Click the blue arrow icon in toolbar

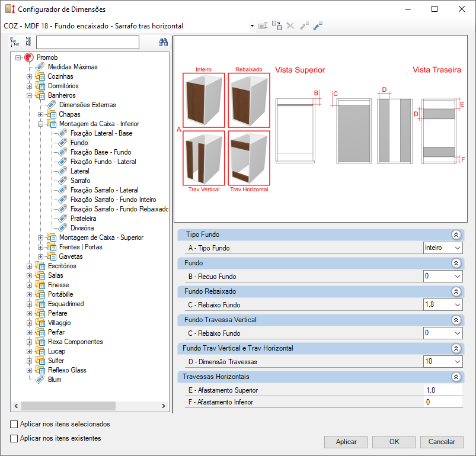tap(318, 26)
